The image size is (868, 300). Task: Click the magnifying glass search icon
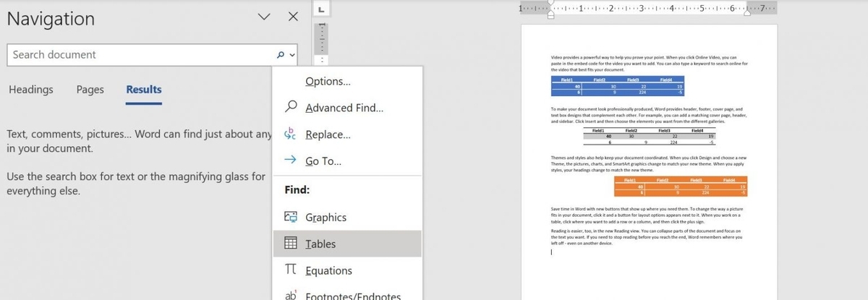pyautogui.click(x=281, y=55)
